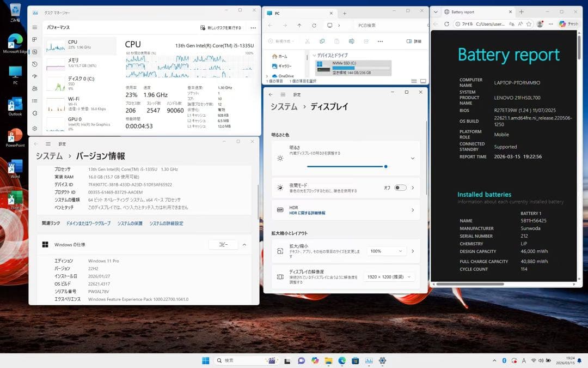Switch File Explorer to details list view
Viewport: 588px width, 368px height.
pyautogui.click(x=414, y=81)
